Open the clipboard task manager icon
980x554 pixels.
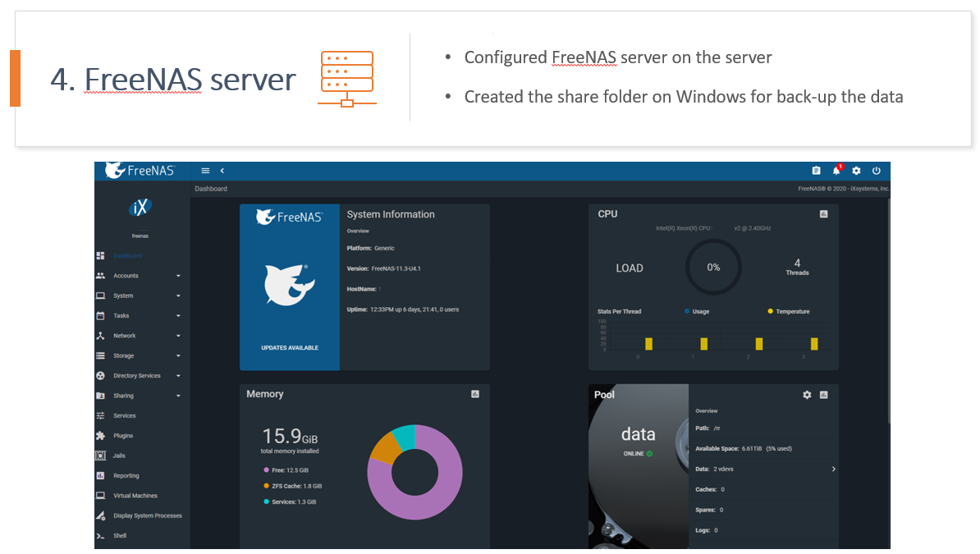tap(816, 171)
